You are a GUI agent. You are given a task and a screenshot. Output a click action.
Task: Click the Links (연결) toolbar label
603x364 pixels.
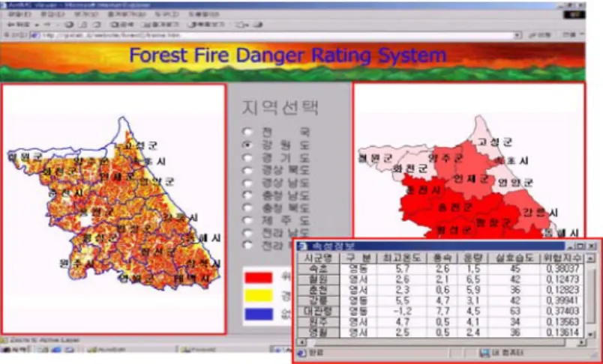(x=568, y=35)
